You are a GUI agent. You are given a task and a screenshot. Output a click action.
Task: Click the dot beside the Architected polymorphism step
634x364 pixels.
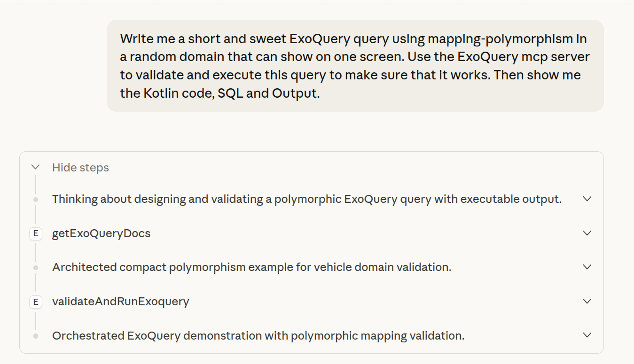[x=35, y=267]
